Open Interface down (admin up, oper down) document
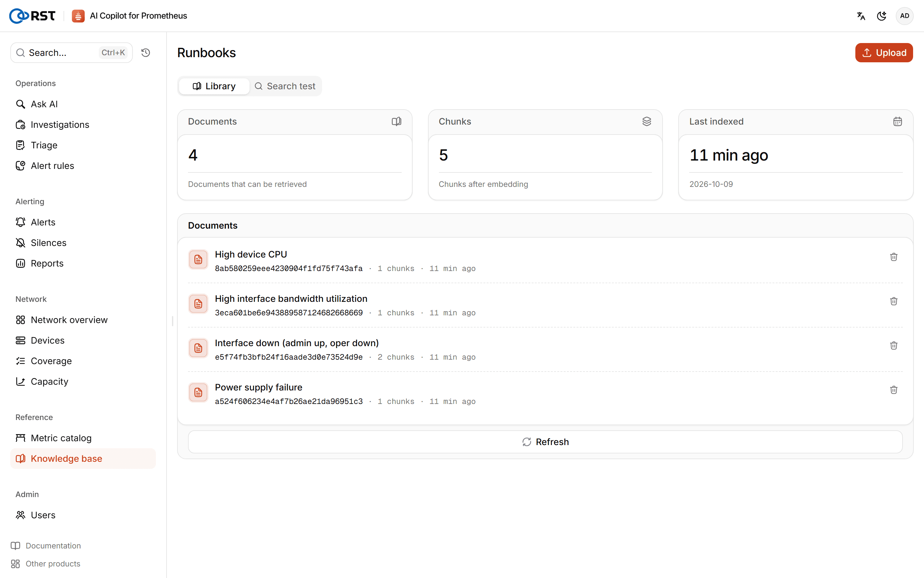 pyautogui.click(x=297, y=343)
